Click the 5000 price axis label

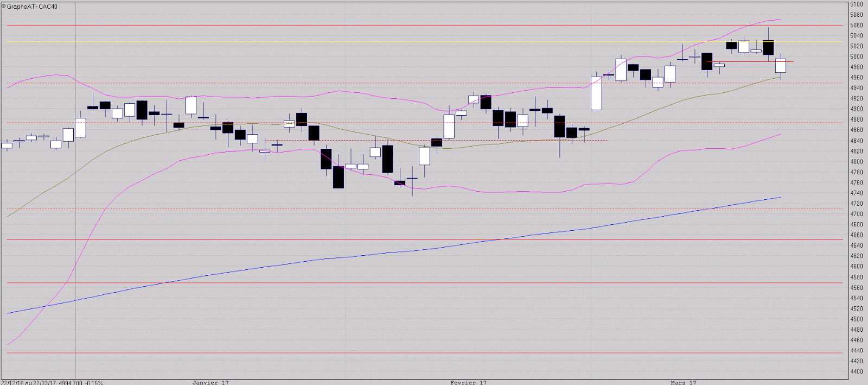(857, 56)
